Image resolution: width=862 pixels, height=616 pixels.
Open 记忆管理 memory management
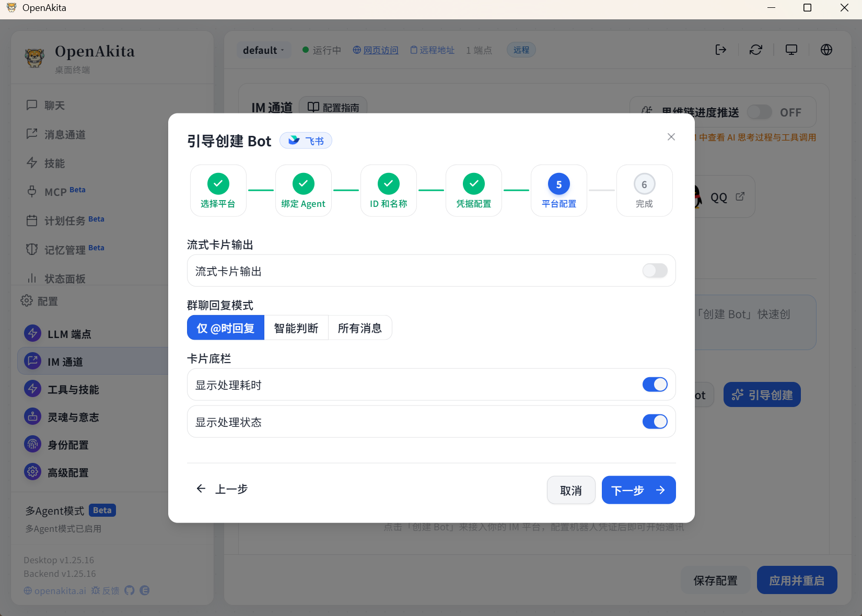coord(65,250)
